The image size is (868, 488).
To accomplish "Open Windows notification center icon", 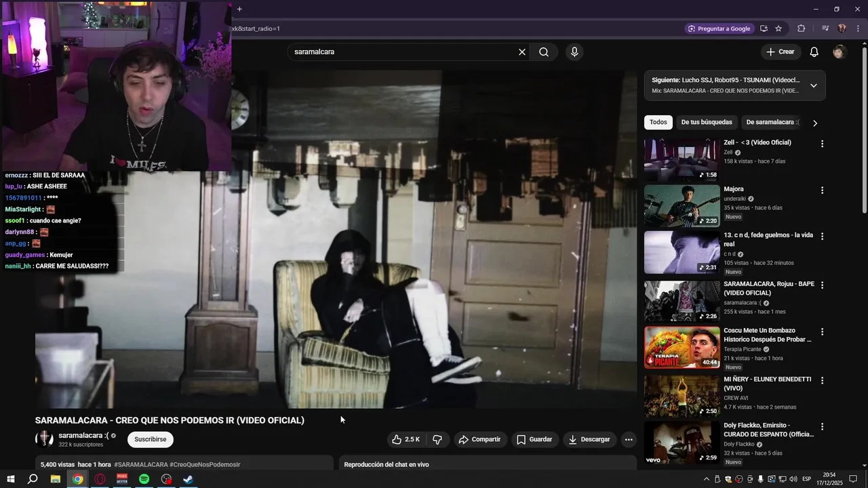I will [854, 479].
